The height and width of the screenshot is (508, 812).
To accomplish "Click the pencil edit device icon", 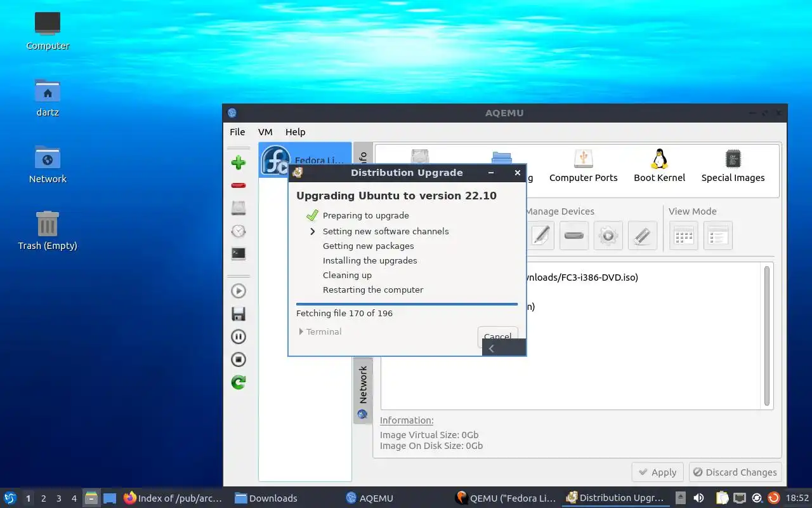I will click(x=540, y=236).
